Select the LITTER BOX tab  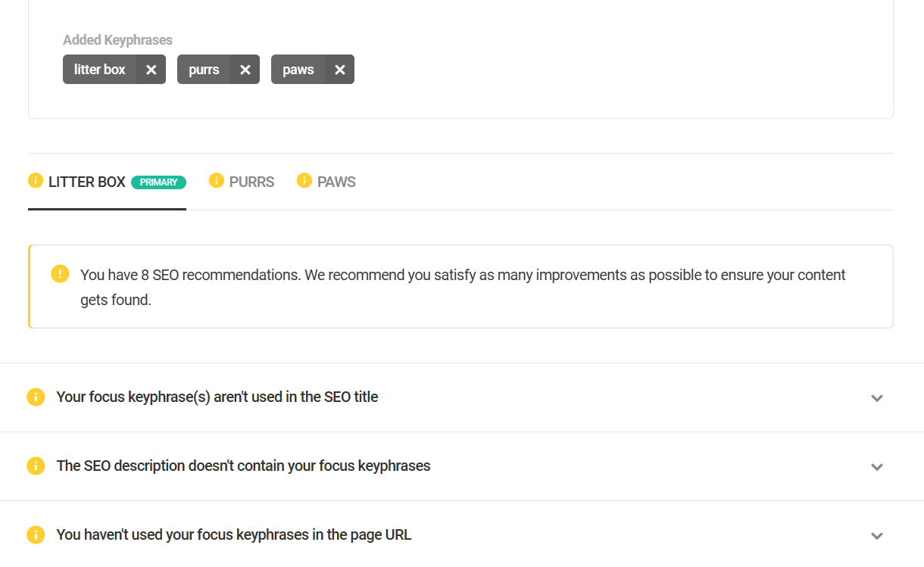[x=87, y=182]
